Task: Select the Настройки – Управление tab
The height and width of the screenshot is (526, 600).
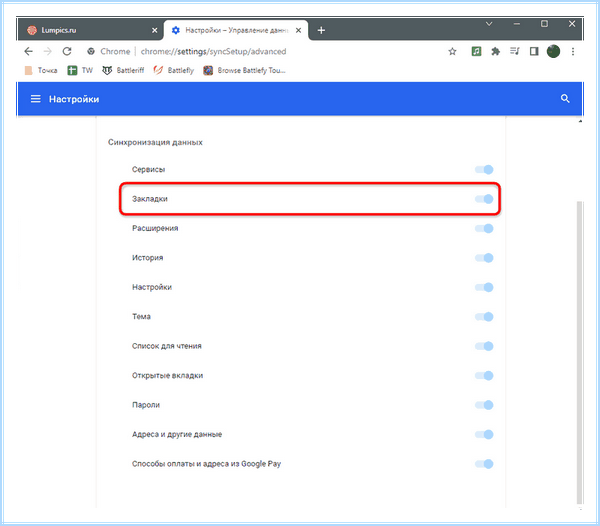Action: [236, 30]
